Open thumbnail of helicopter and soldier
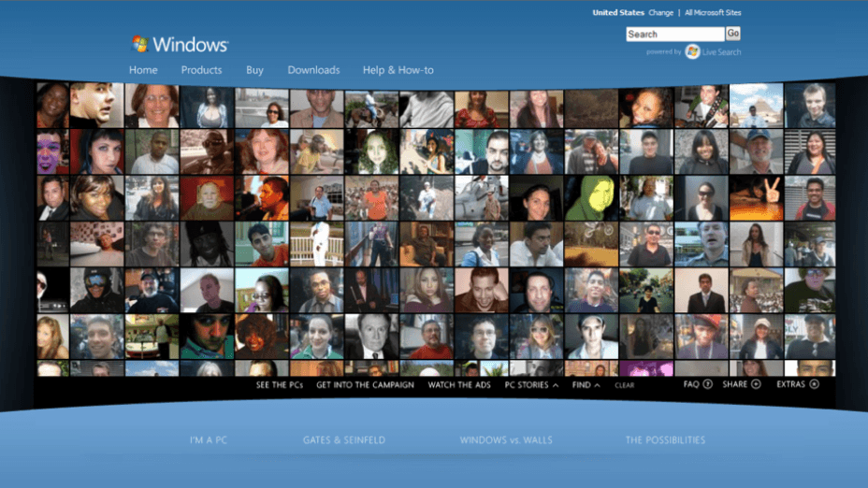868x488 pixels. [482, 198]
